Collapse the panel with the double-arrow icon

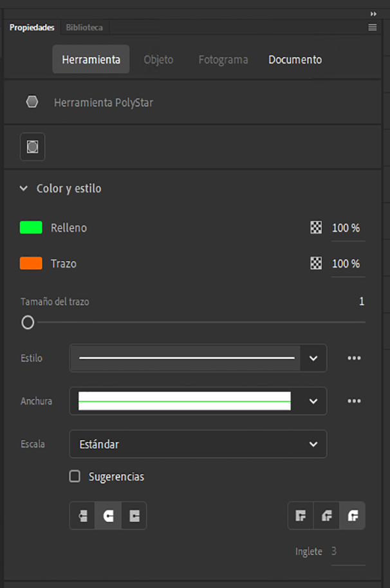click(373, 14)
